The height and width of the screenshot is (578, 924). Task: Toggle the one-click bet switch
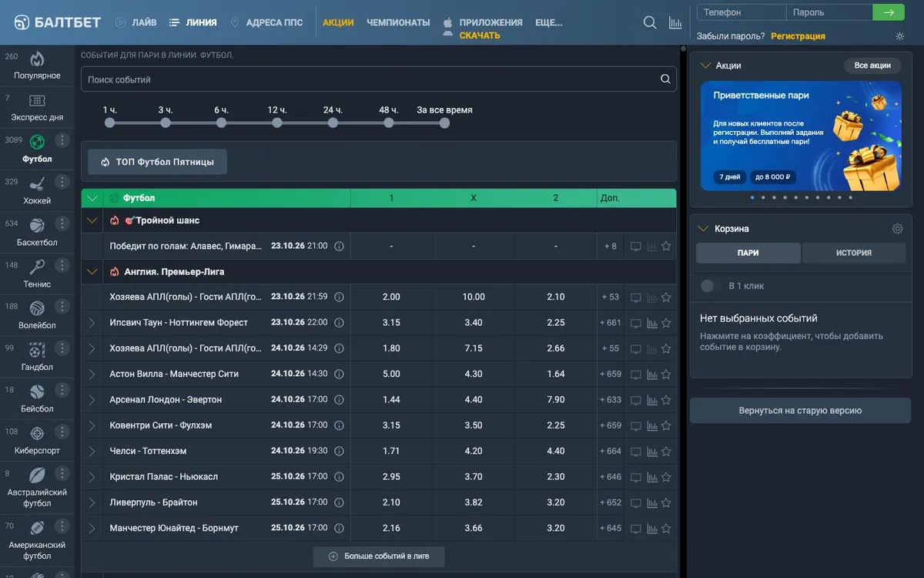coord(708,286)
